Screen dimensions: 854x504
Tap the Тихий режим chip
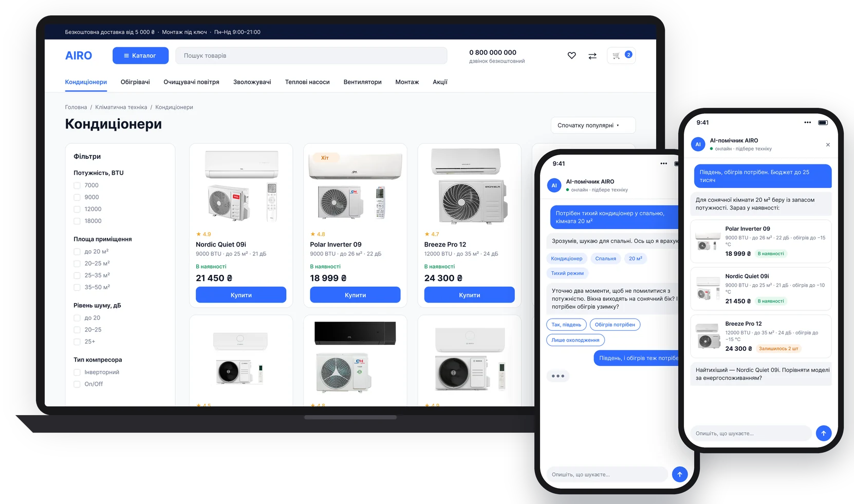567,273
